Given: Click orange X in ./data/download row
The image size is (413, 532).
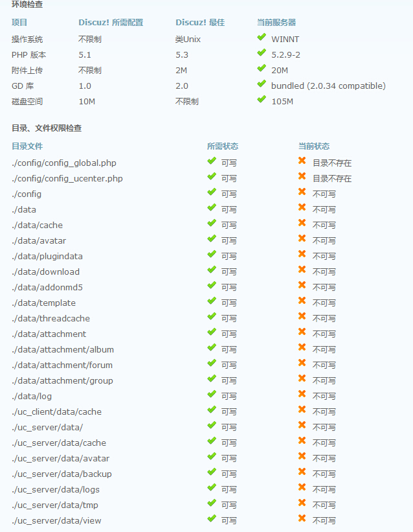Looking at the screenshot, I should (302, 270).
